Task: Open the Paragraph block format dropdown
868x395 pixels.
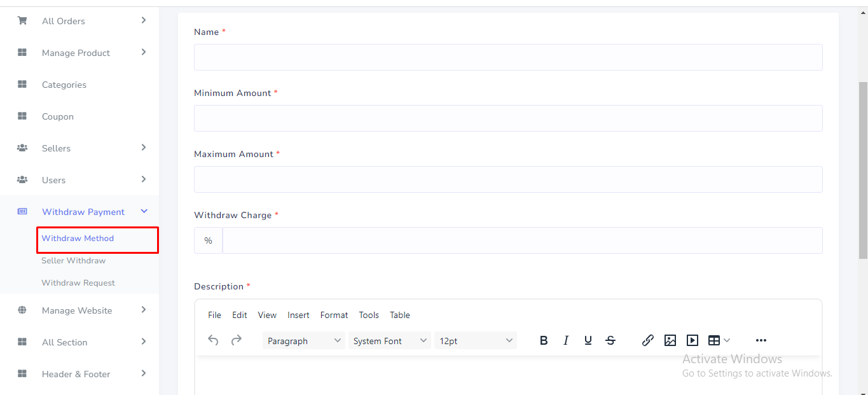Action: (303, 341)
